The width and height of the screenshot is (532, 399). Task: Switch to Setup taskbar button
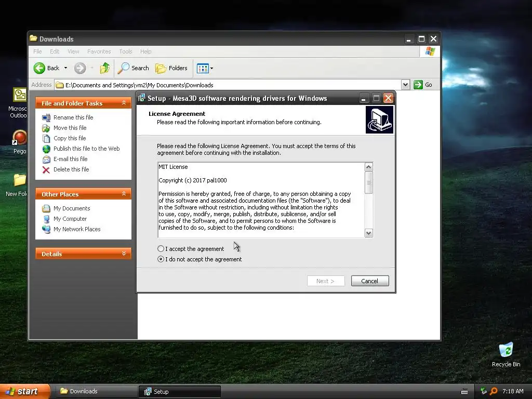(180, 392)
